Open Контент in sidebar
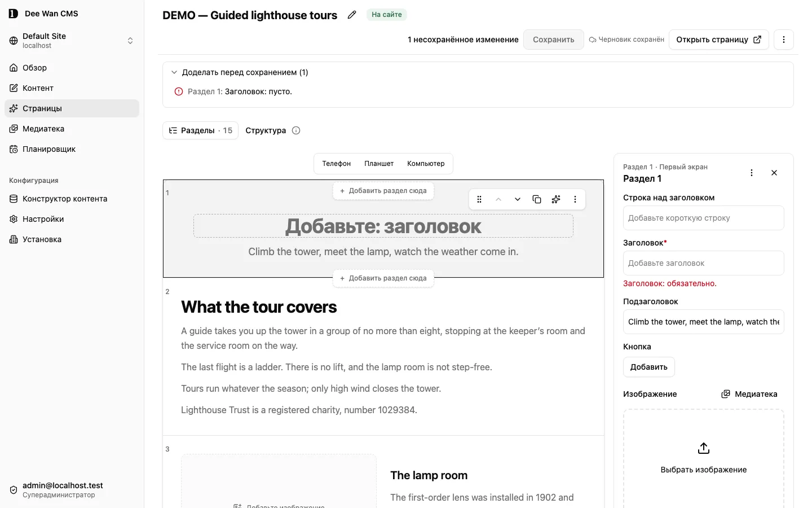The image size is (812, 508). [72, 88]
